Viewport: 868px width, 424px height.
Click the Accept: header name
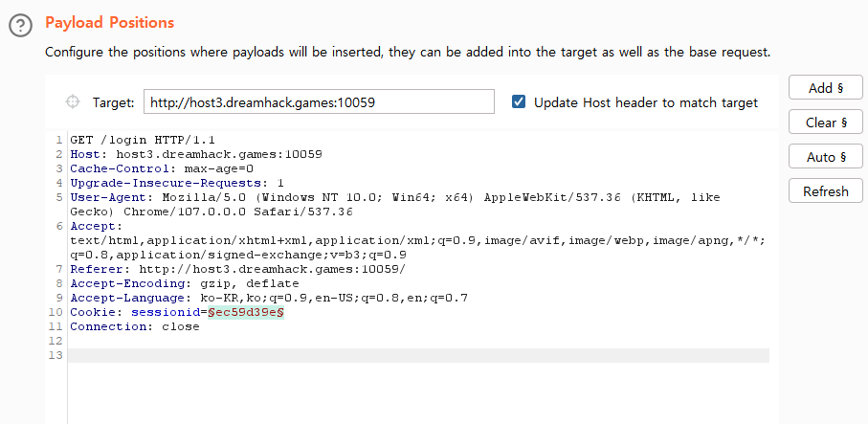97,227
